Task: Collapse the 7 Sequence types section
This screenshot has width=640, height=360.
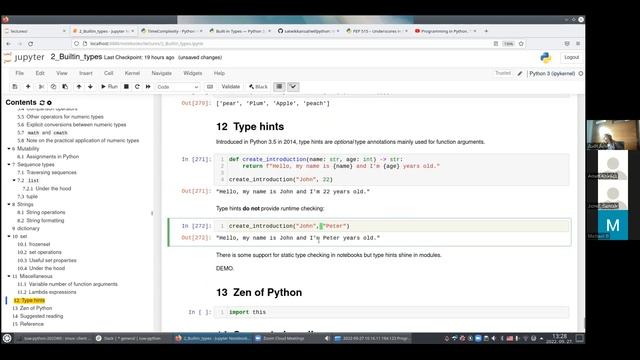Action: click(9, 164)
